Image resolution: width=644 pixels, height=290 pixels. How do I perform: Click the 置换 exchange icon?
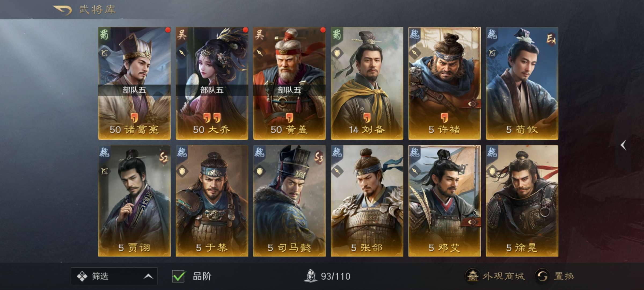[542, 276]
